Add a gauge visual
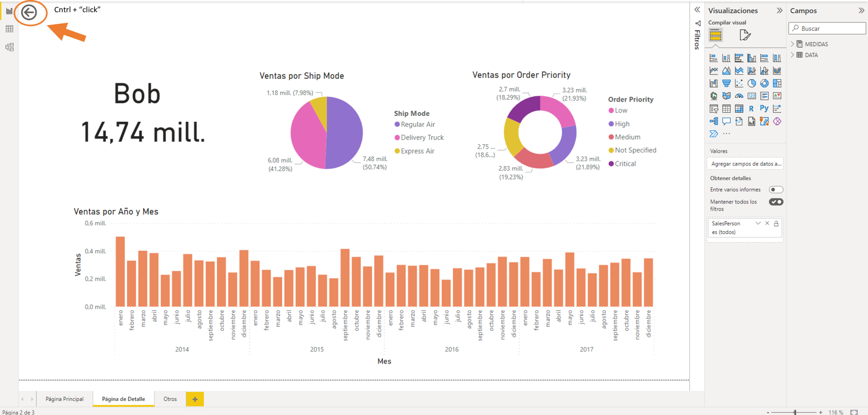 tap(739, 96)
